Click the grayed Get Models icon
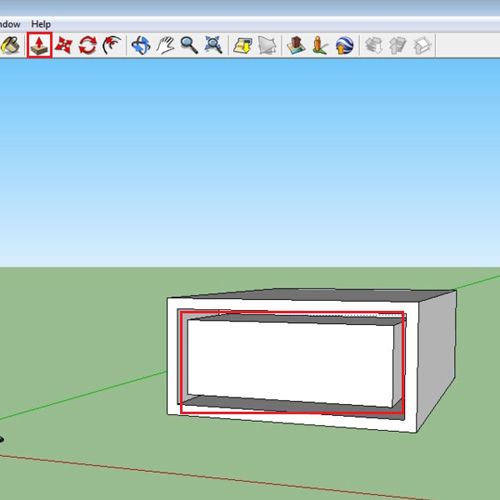Screen dimensions: 500x500 (373, 45)
